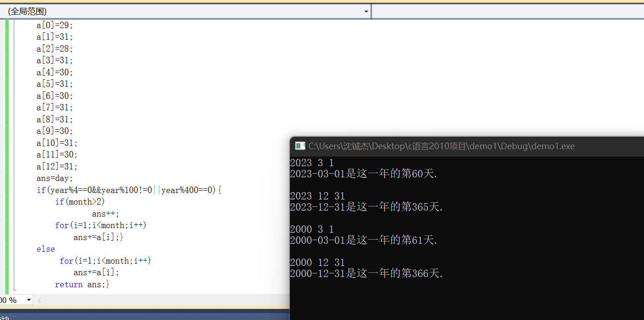Click the ans+=a[i]; line above return
This screenshot has width=644, height=320.
click(96, 272)
